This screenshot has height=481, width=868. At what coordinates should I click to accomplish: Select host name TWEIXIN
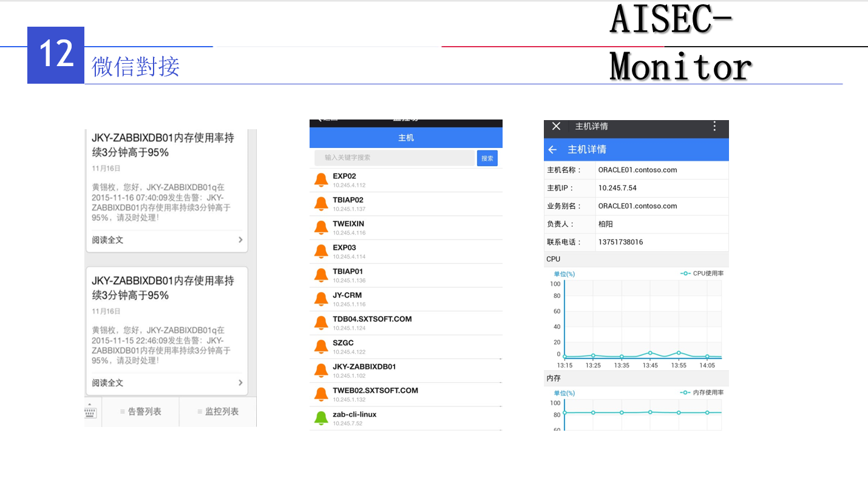(x=348, y=224)
